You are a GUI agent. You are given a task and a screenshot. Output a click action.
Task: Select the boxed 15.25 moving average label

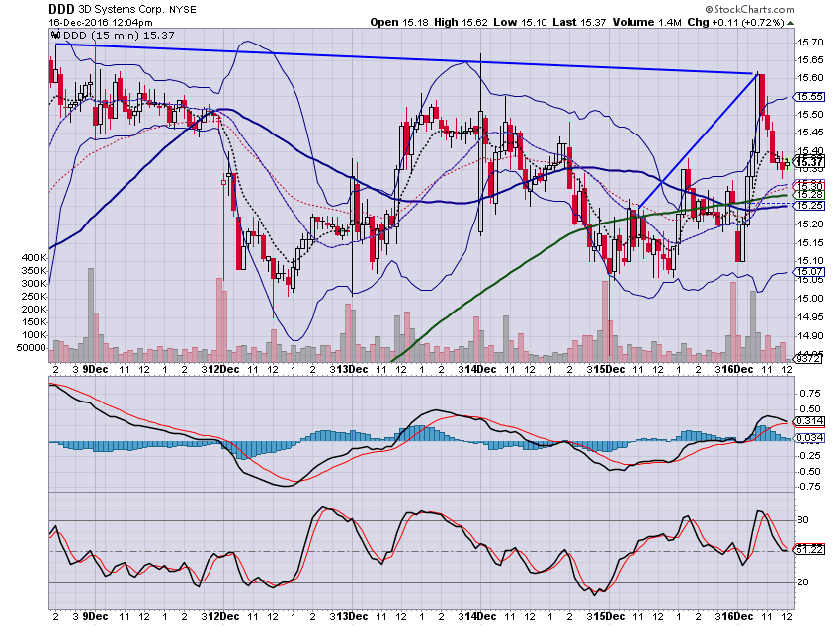point(809,206)
